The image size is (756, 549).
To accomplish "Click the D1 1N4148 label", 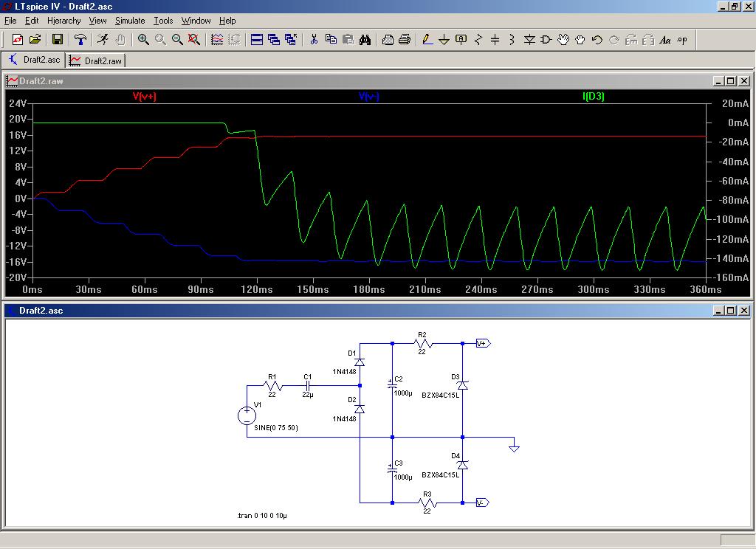I will 344,372.
